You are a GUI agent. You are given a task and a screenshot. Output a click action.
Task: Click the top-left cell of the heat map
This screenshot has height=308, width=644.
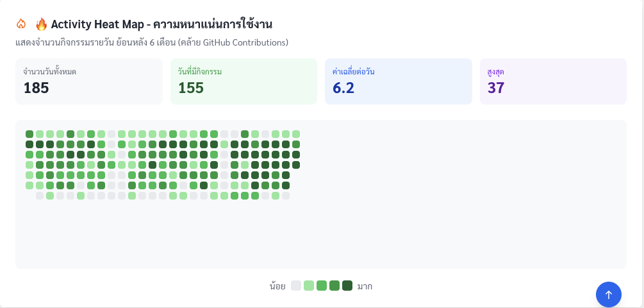pyautogui.click(x=29, y=134)
